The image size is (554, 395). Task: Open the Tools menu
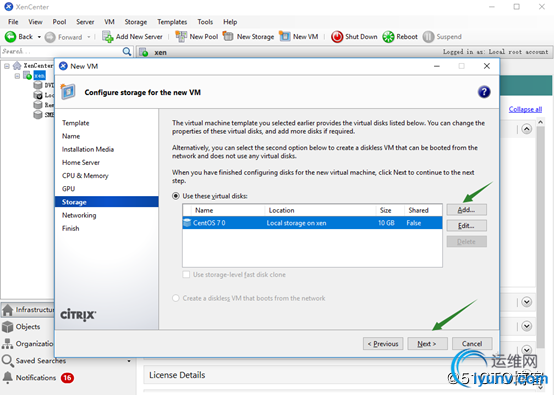205,22
